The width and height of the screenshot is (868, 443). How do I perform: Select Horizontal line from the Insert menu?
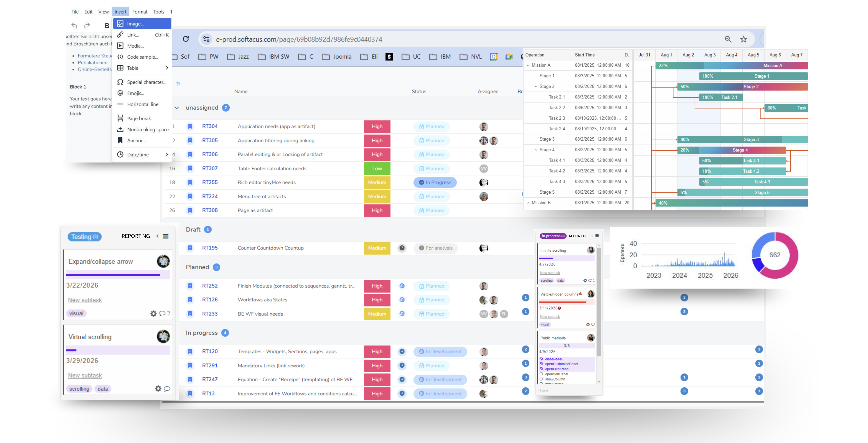(142, 104)
